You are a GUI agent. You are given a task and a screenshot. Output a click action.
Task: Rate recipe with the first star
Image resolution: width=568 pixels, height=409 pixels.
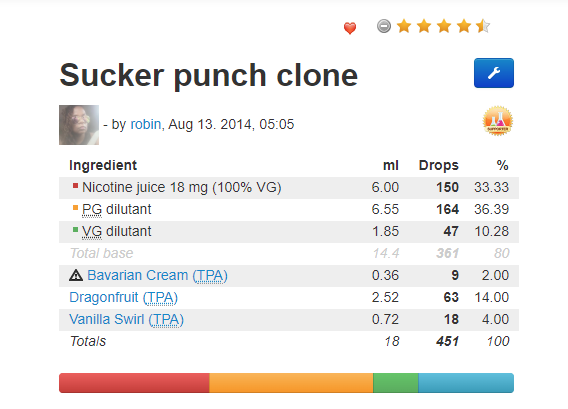pyautogui.click(x=404, y=26)
